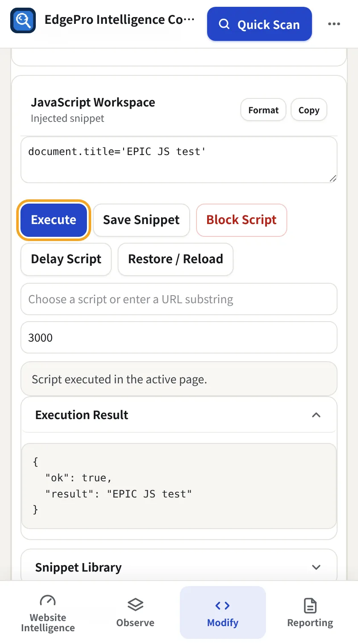Click the red Block Script button

242,220
